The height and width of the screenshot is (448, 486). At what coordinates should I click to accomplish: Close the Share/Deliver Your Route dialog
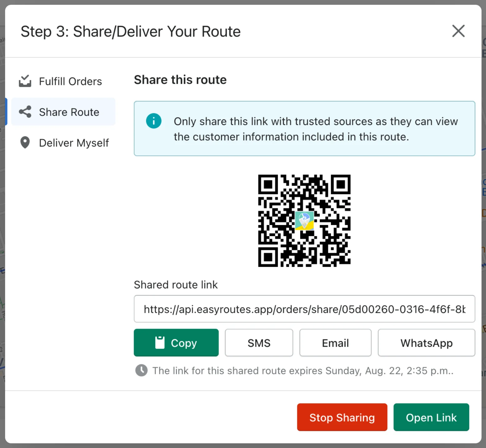(458, 31)
